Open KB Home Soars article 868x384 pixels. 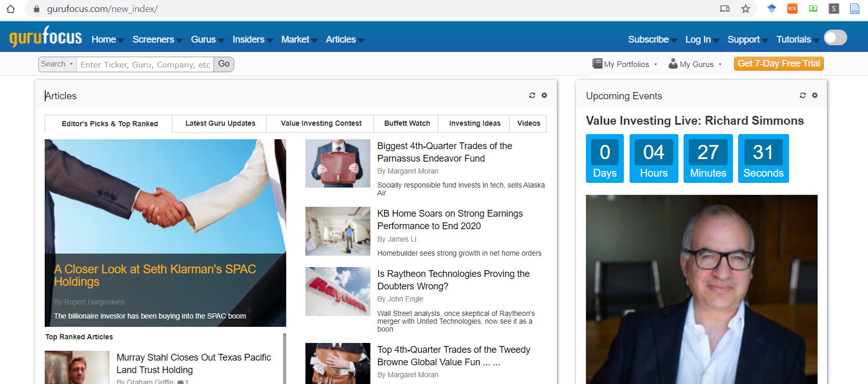coord(450,220)
